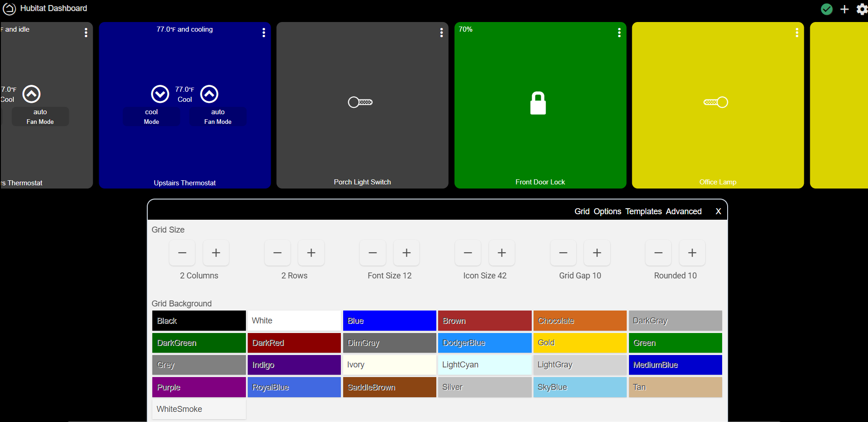Click the auto Fan Mode button on Upstairs Thermostat
868x422 pixels.
coord(218,117)
